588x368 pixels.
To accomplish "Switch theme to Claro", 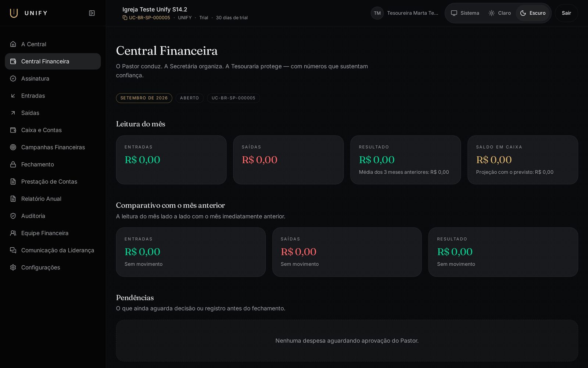I will pos(499,13).
